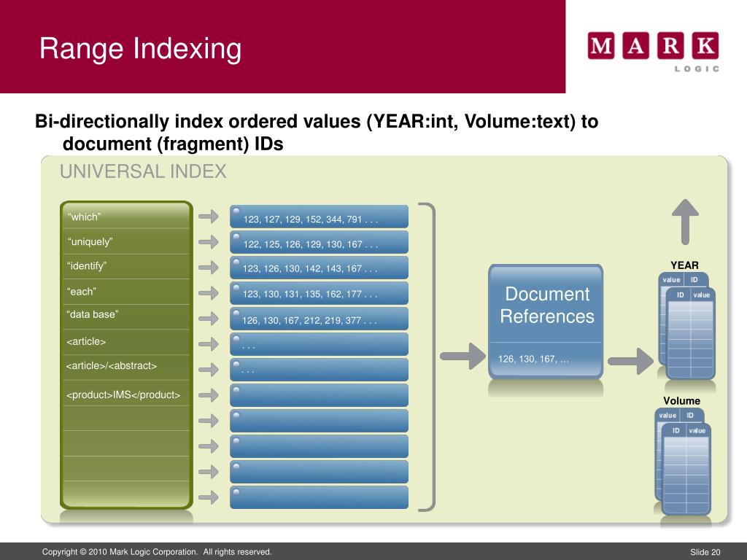747x560 pixels.
Task: Click the K tile in the Mark Logic logo
Action: pos(705,46)
